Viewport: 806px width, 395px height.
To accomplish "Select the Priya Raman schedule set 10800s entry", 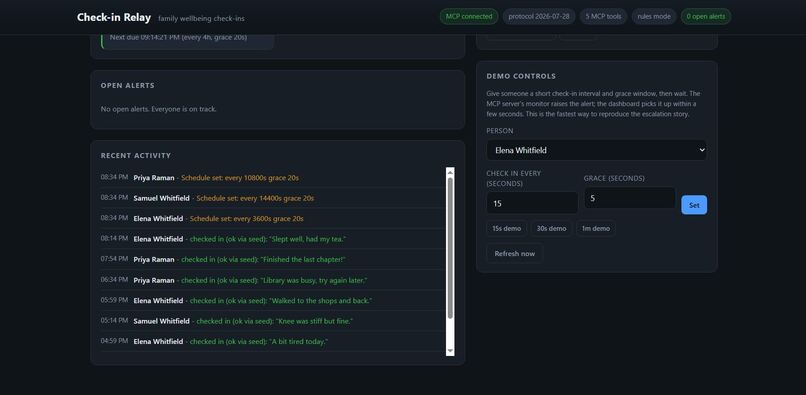I will pyautogui.click(x=273, y=177).
